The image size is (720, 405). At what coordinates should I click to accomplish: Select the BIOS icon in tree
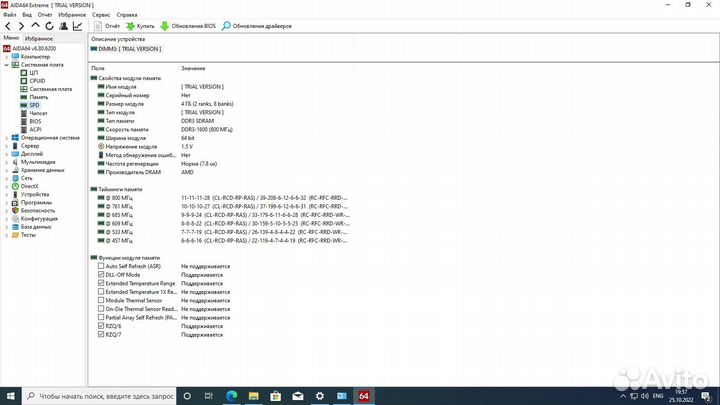click(x=24, y=121)
